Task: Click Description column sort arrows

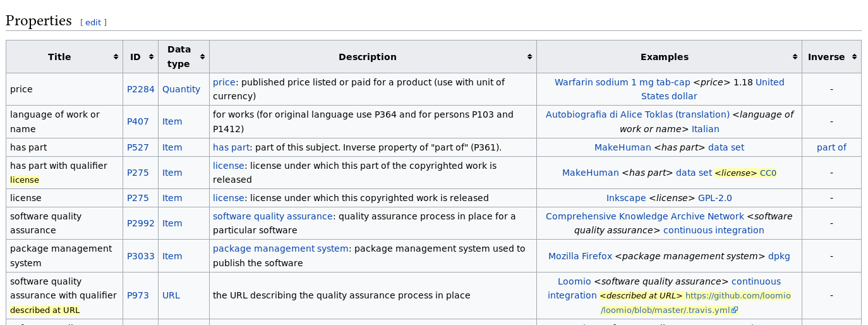Action: pyautogui.click(x=529, y=57)
